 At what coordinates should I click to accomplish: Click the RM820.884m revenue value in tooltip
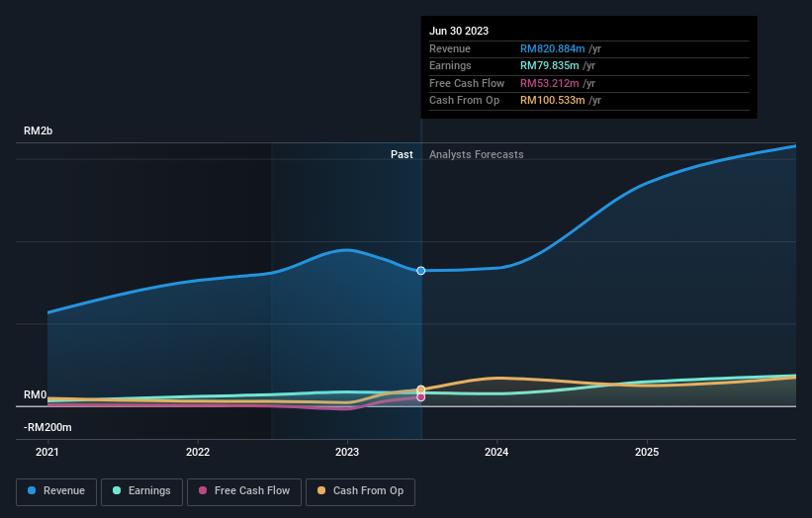[553, 48]
